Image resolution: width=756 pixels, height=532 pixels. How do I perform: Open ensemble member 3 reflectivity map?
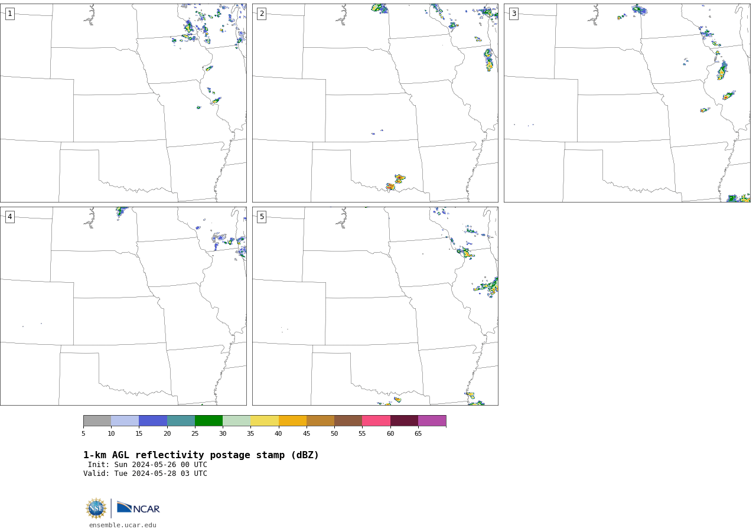[x=627, y=103]
